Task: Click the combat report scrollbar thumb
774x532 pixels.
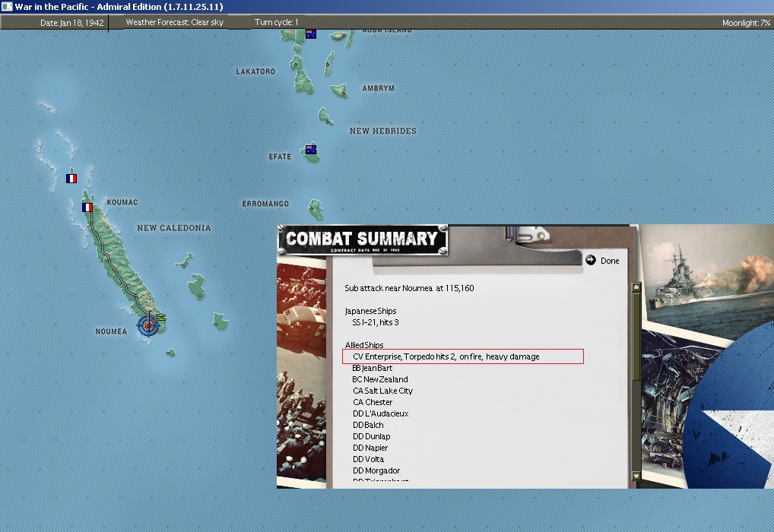Action: click(636, 336)
